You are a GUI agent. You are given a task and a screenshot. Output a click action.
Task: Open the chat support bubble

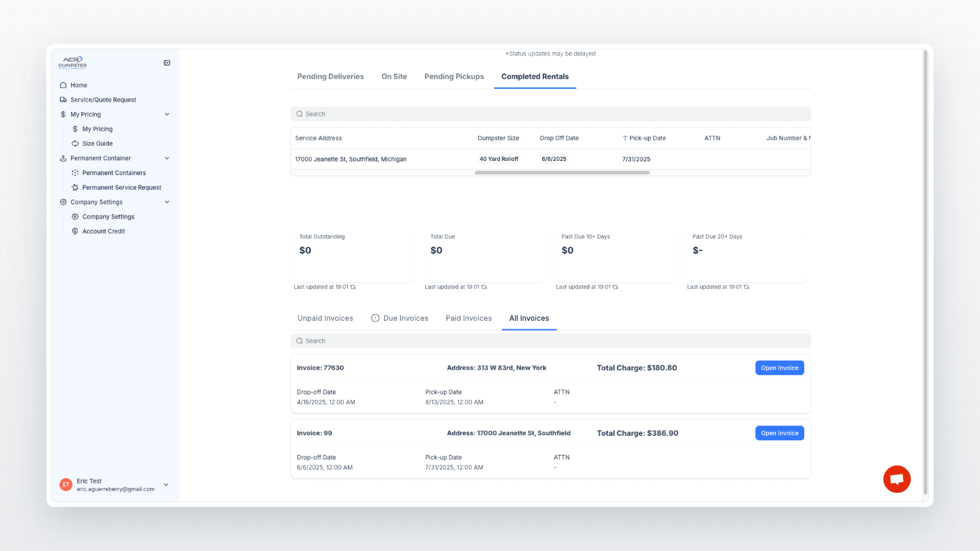[897, 479]
